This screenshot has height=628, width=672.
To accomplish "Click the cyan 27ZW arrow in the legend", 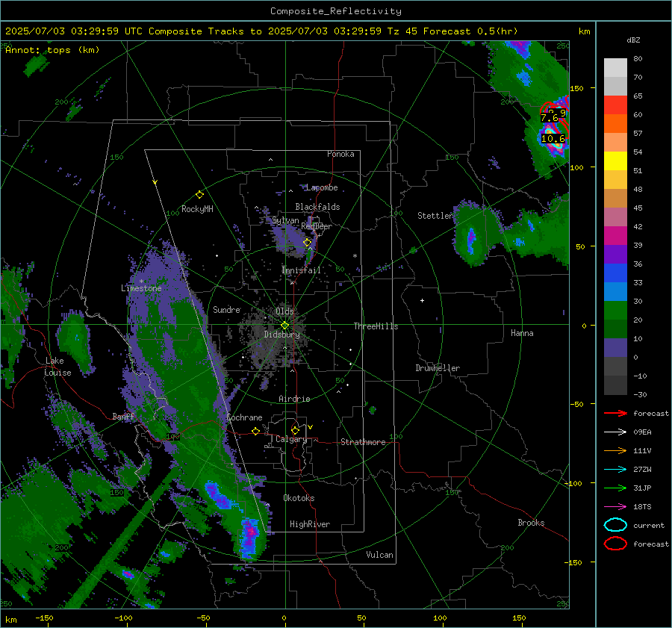I will click(615, 470).
